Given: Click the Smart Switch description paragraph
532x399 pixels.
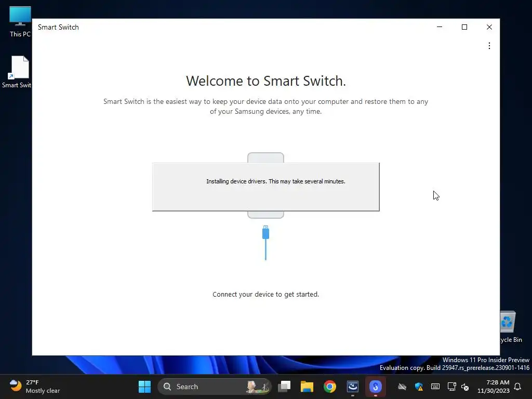Looking at the screenshot, I should [265, 106].
